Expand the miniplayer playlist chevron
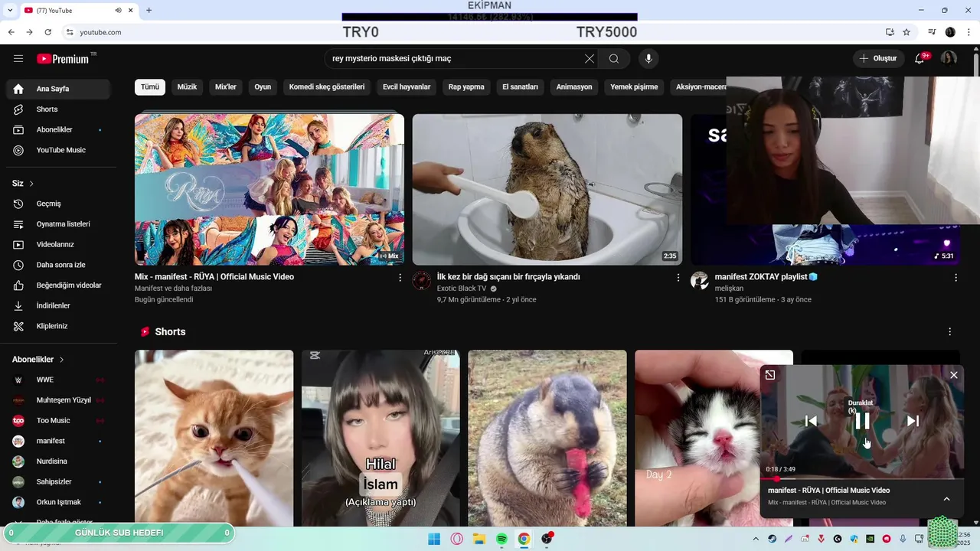This screenshot has width=980, height=551. (x=946, y=499)
